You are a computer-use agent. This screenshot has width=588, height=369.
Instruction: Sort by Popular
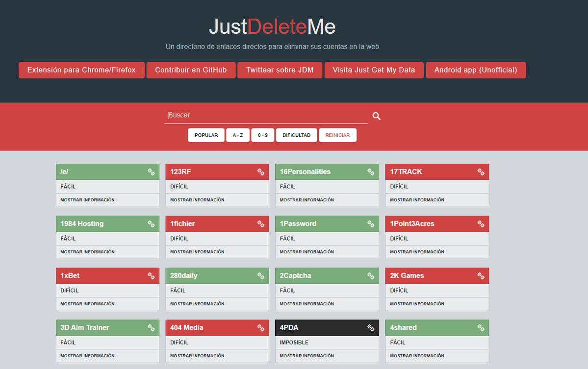[x=206, y=135]
